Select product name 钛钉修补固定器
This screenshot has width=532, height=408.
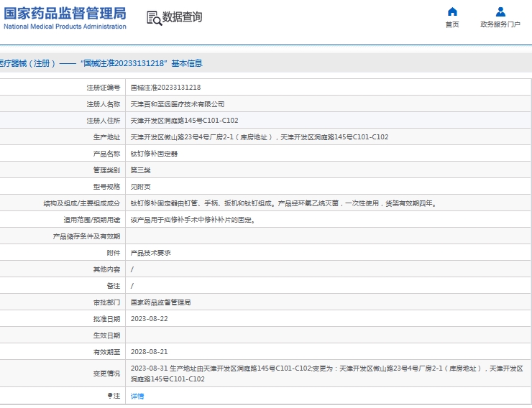coord(154,154)
